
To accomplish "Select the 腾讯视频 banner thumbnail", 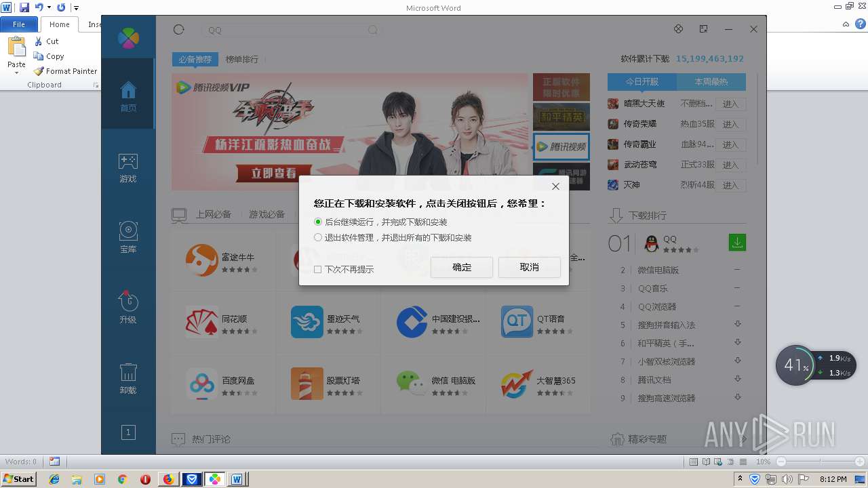I will pos(561,146).
